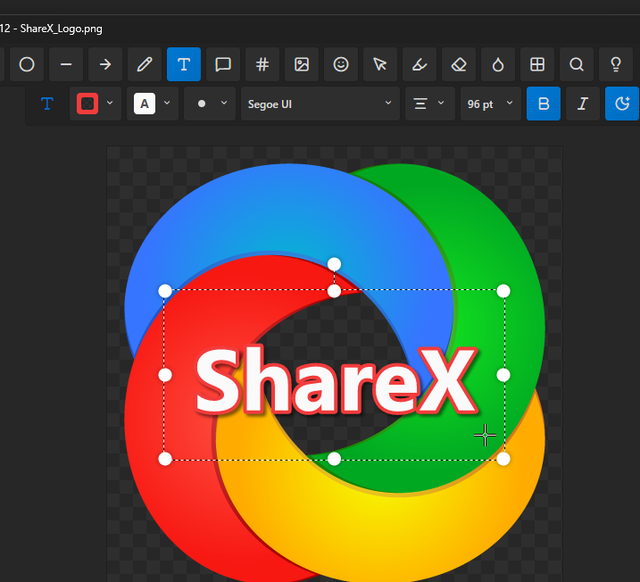Open the Segoe UI font dropdown
Image resolution: width=640 pixels, height=582 pixels.
320,104
